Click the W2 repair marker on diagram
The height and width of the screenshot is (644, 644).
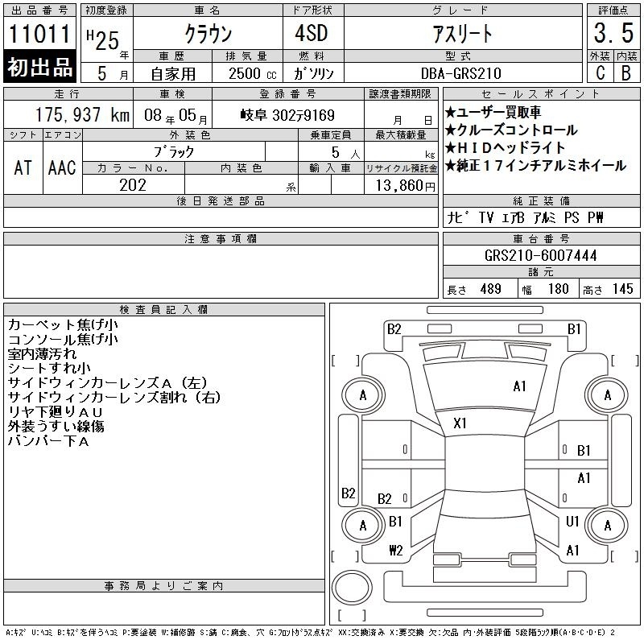[395, 551]
